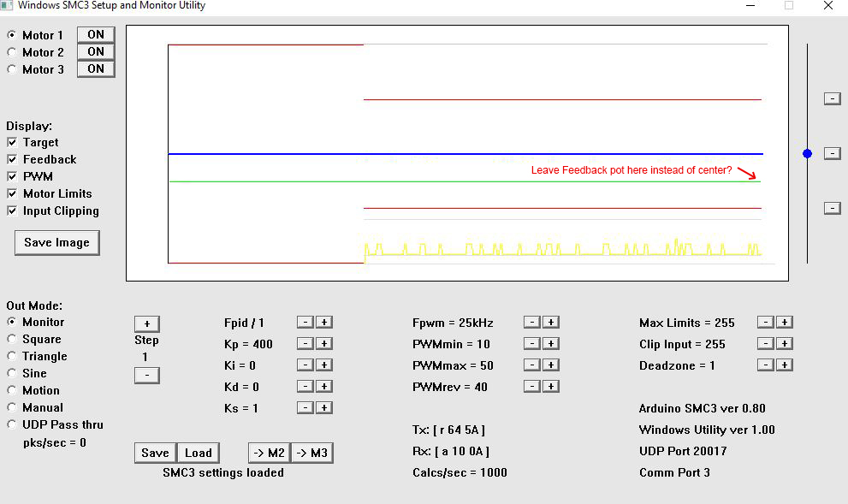Select the Motor 3 radio button
This screenshot has width=848, height=504.
[x=11, y=69]
